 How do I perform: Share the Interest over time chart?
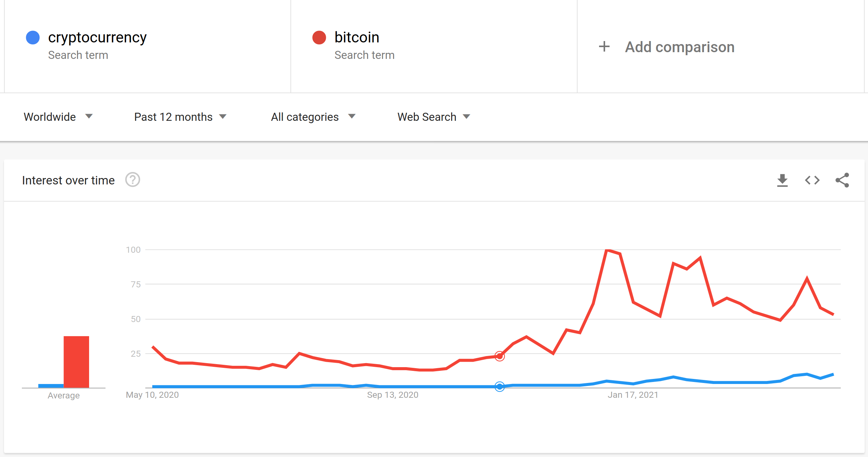pyautogui.click(x=842, y=180)
